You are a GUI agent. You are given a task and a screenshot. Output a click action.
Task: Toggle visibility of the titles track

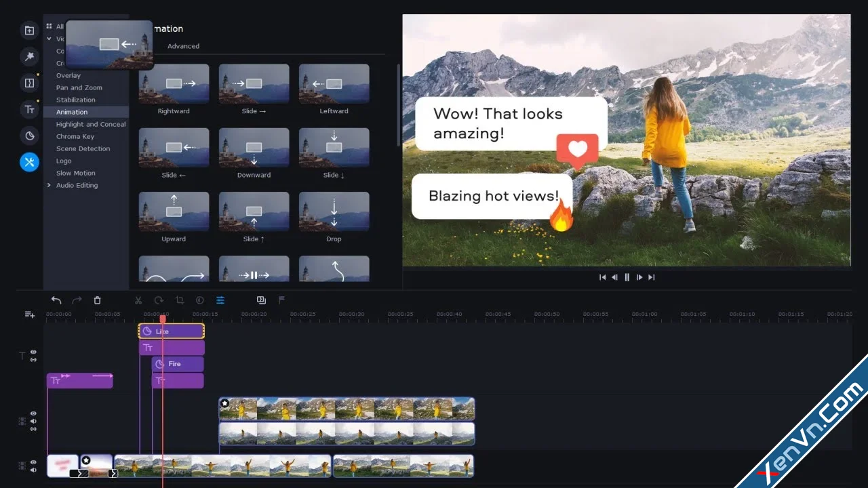(33, 352)
